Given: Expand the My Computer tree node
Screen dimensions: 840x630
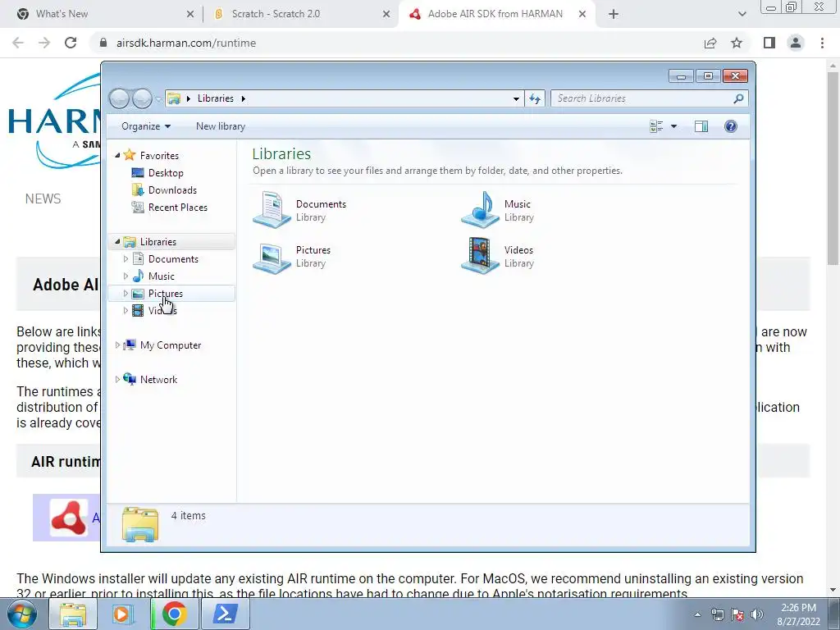Looking at the screenshot, I should (x=117, y=345).
